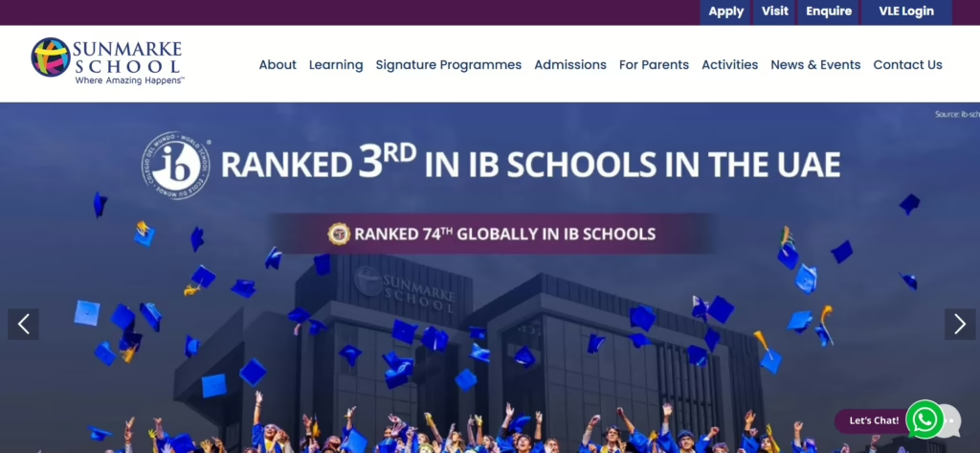Open the VLE Login page
This screenshot has width=980, height=453.
click(x=905, y=11)
